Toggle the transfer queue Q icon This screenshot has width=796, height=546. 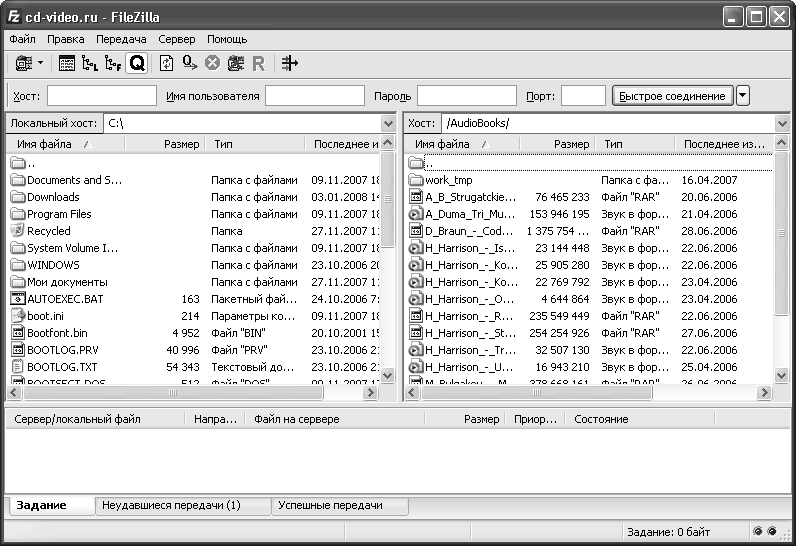click(x=137, y=63)
